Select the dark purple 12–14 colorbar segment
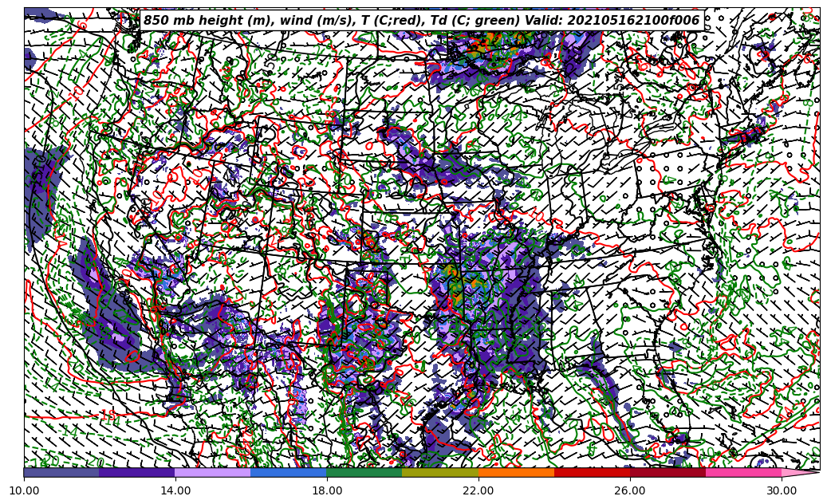This screenshot has height=504, width=827. pos(137,472)
